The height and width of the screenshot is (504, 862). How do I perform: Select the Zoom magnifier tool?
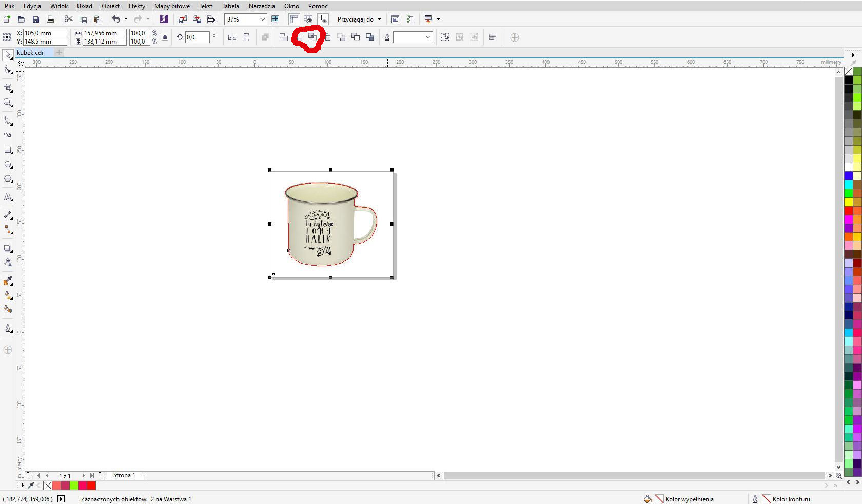click(8, 103)
